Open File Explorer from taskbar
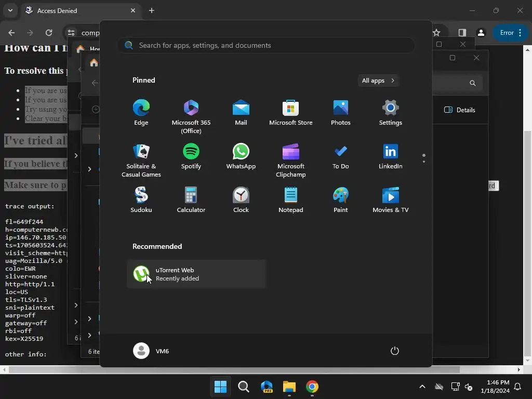532x399 pixels. coord(289,387)
